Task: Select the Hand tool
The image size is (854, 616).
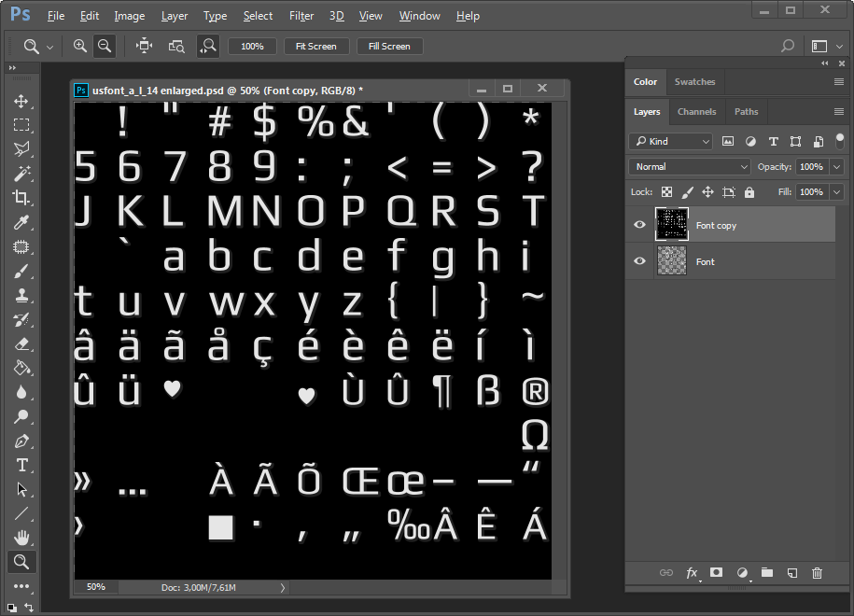Action: coord(21,538)
